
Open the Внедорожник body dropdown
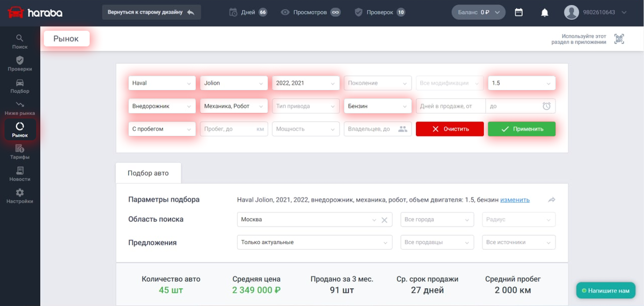(x=162, y=106)
